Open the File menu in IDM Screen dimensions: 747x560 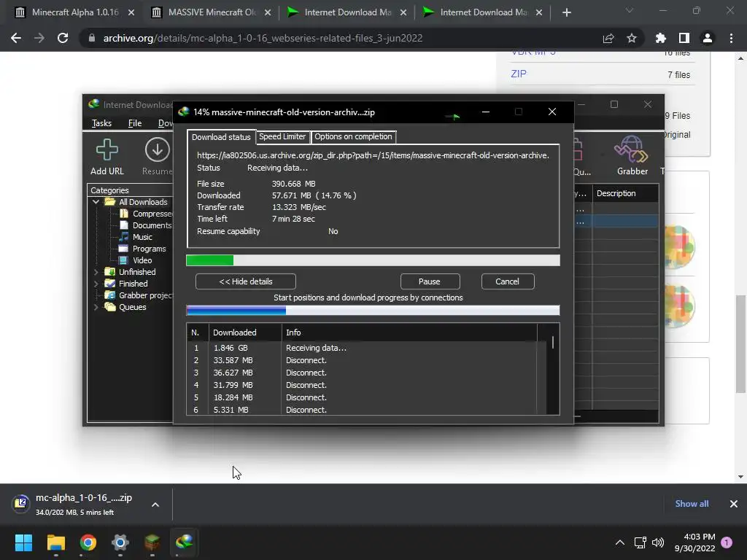pyautogui.click(x=135, y=123)
